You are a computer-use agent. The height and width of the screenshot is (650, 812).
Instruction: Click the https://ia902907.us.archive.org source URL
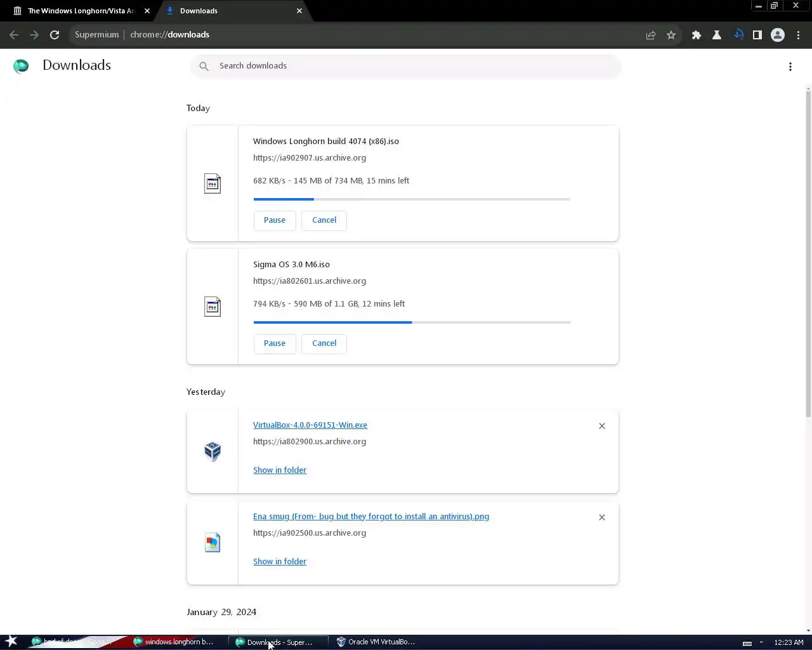coord(310,158)
